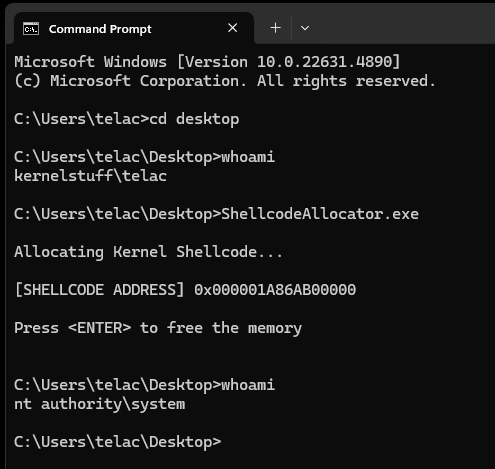Click the first whoami command line
This screenshot has width=495, height=469.
point(144,157)
